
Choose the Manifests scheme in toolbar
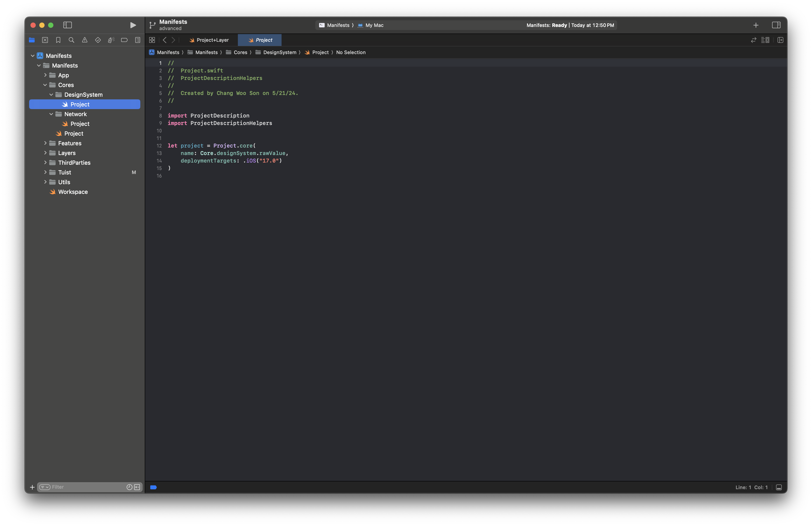(x=334, y=25)
